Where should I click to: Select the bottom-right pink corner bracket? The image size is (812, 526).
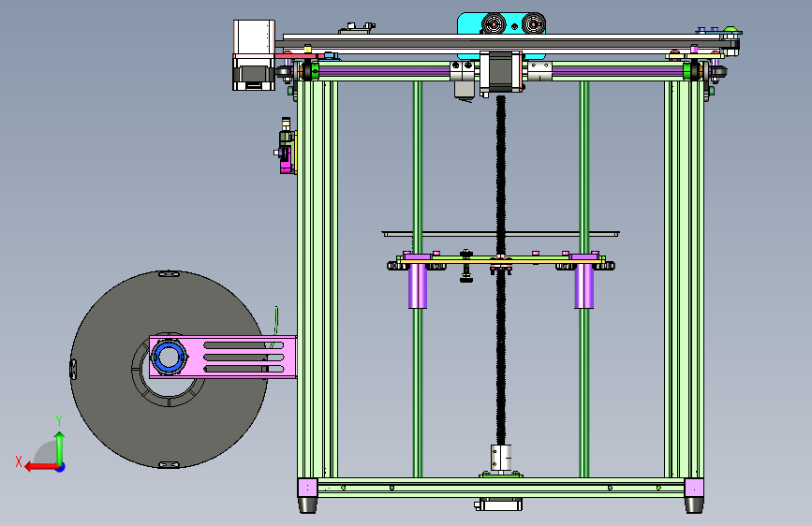[694, 488]
